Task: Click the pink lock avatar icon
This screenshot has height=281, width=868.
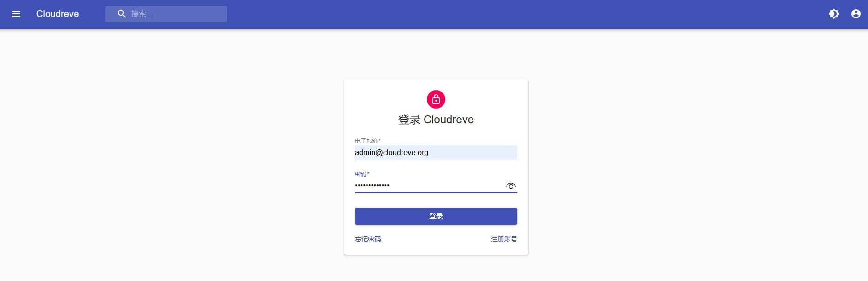Action: coord(436,99)
